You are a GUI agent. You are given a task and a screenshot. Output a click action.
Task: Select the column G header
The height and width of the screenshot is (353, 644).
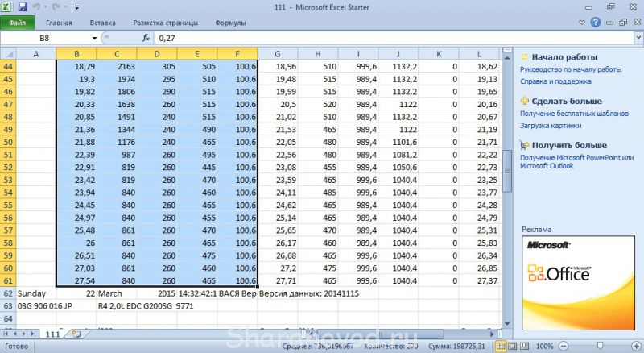coord(277,53)
